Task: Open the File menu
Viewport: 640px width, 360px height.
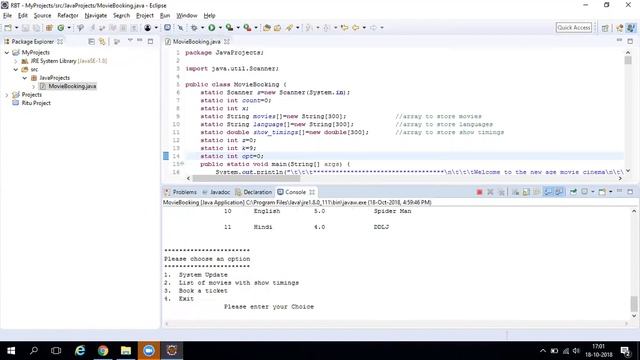Action: tap(7, 16)
